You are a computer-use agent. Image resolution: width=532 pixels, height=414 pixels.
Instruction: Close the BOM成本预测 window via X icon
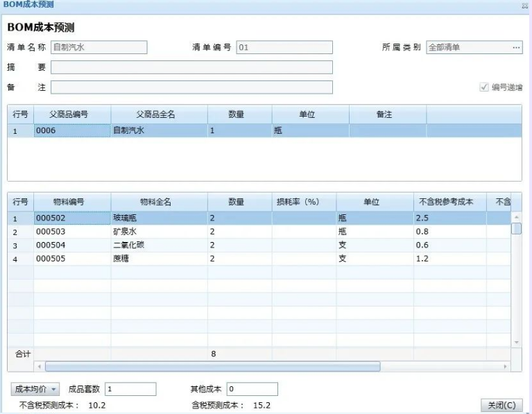click(525, 5)
